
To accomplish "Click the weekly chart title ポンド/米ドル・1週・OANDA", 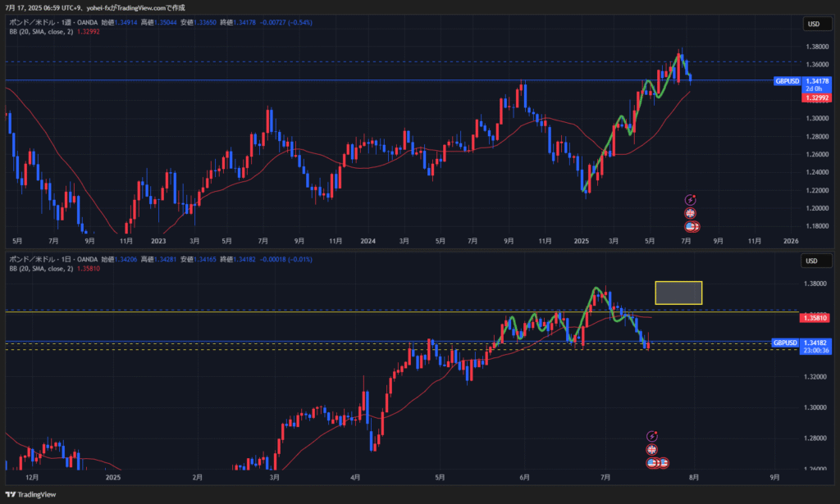I will tap(53, 22).
